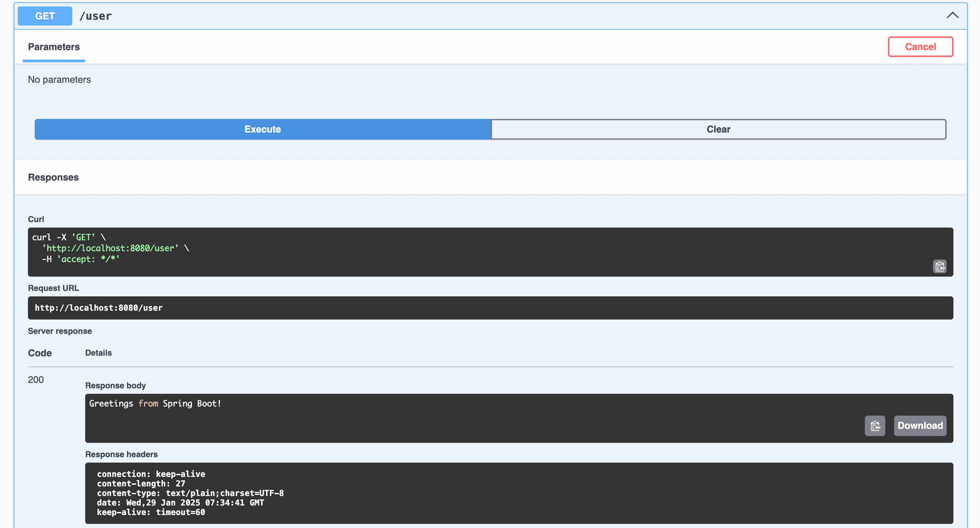
Task: Click the Details column header
Action: [98, 353]
